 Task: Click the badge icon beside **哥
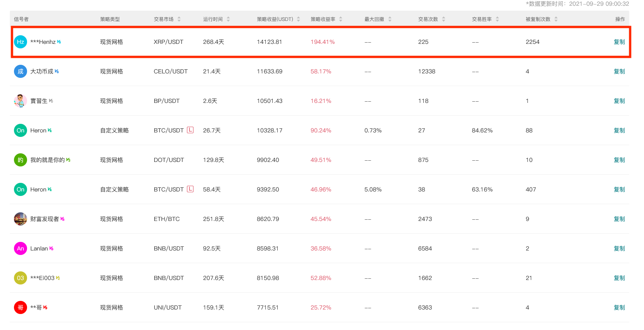45,307
